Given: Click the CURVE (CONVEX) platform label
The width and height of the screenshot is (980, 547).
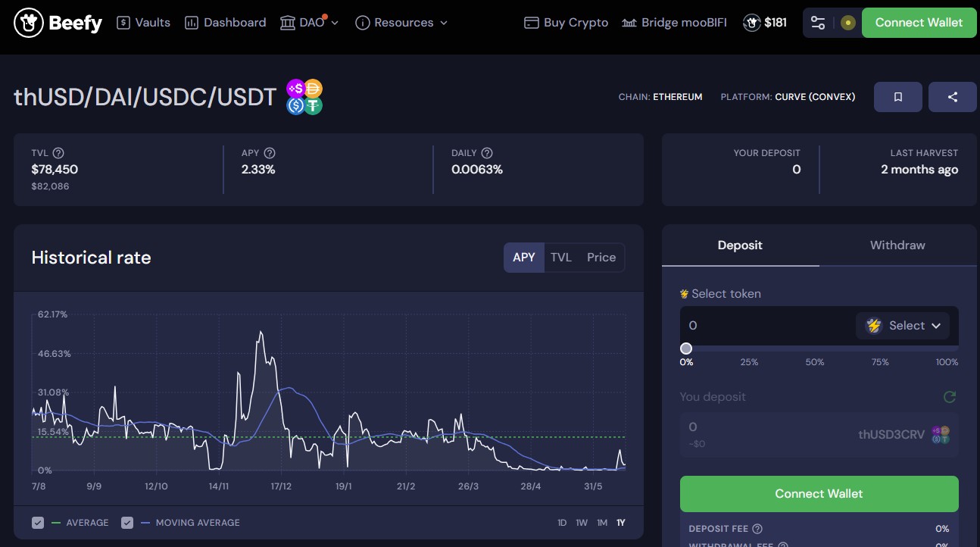Looking at the screenshot, I should [x=815, y=97].
